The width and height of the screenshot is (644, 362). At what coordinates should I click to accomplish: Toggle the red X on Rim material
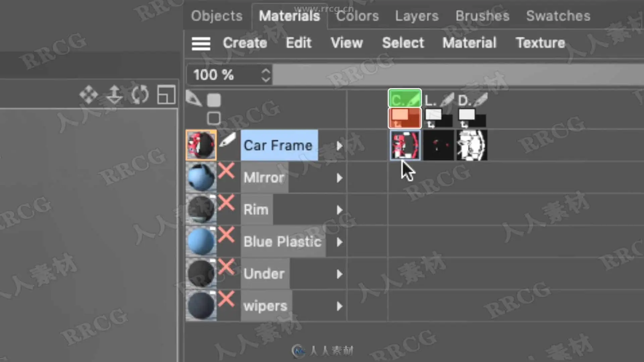pyautogui.click(x=226, y=203)
